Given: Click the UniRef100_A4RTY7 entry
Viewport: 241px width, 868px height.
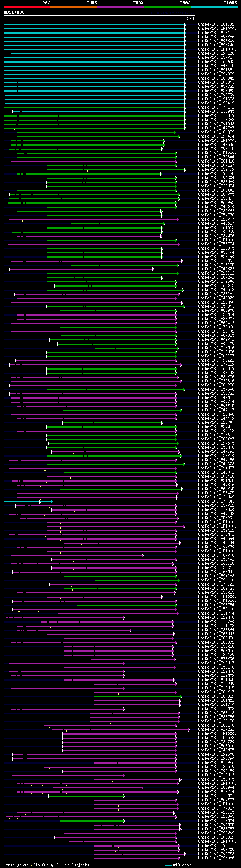Looking at the screenshot, I should pos(216,128).
